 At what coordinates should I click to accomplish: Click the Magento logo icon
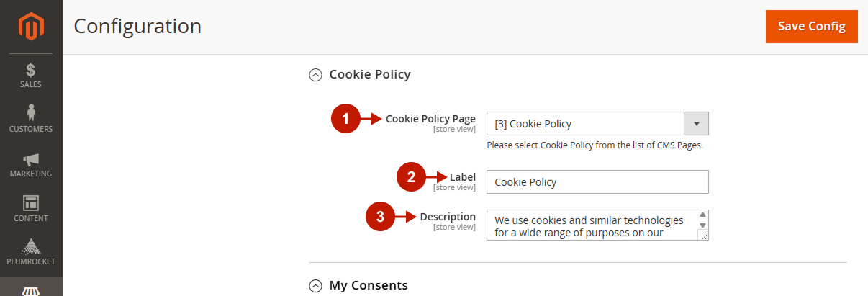tap(31, 27)
